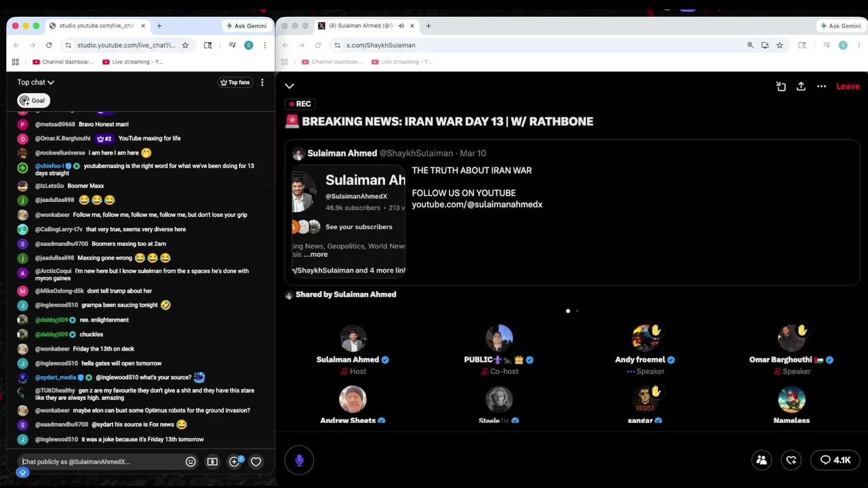
Task: Open the chat three-dot options menu
Action: click(x=262, y=83)
